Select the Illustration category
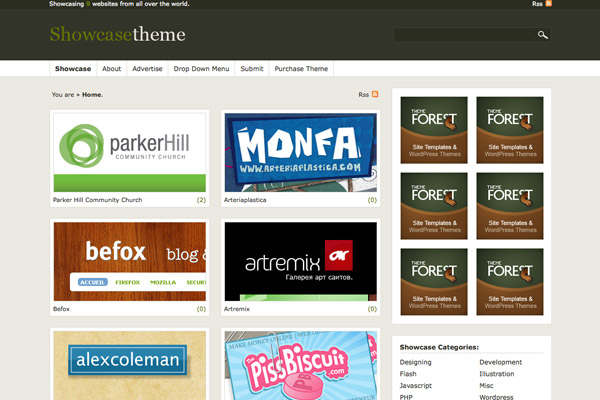 (497, 374)
